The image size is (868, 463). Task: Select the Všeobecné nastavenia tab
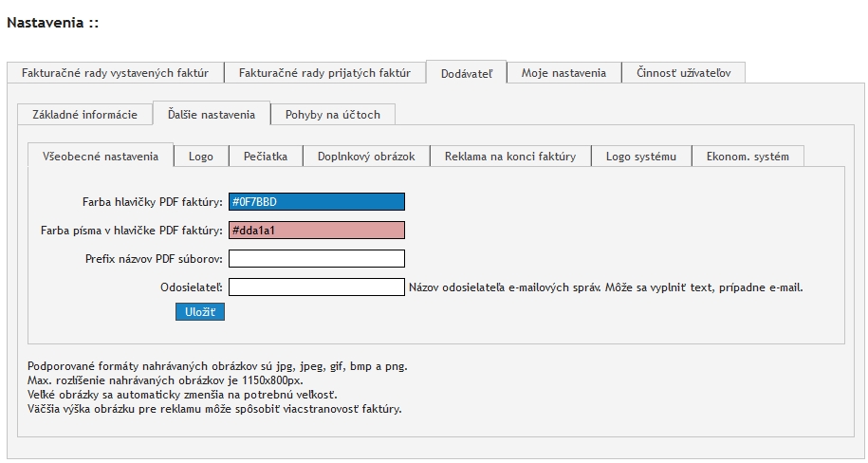[101, 157]
